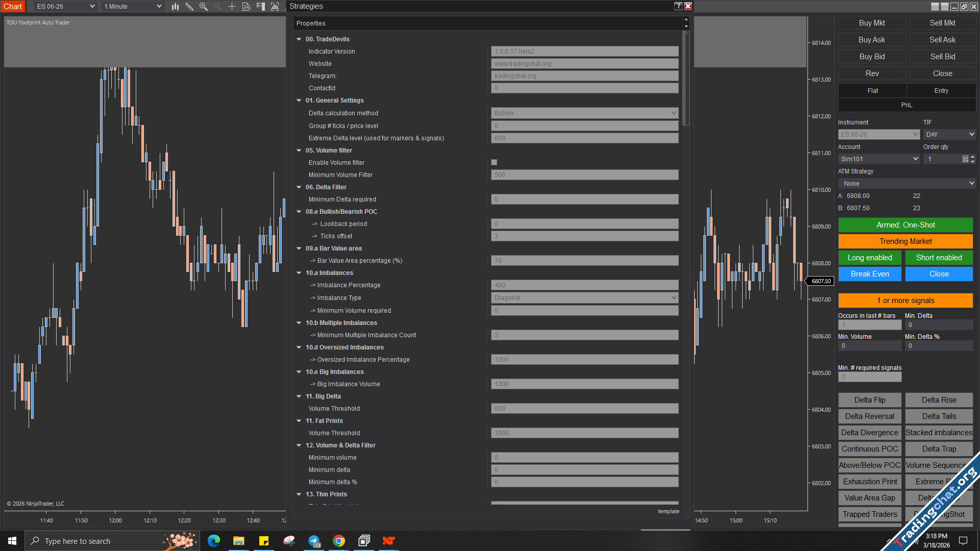Open the data box document icon
The width and height of the screenshot is (980, 551).
coord(246,7)
